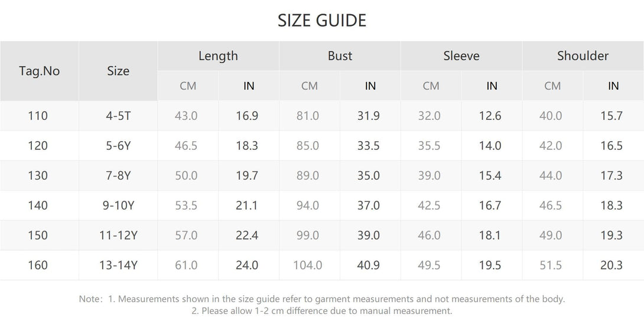Select shoulder value 20.3 inches
644x330 pixels.
[612, 265]
